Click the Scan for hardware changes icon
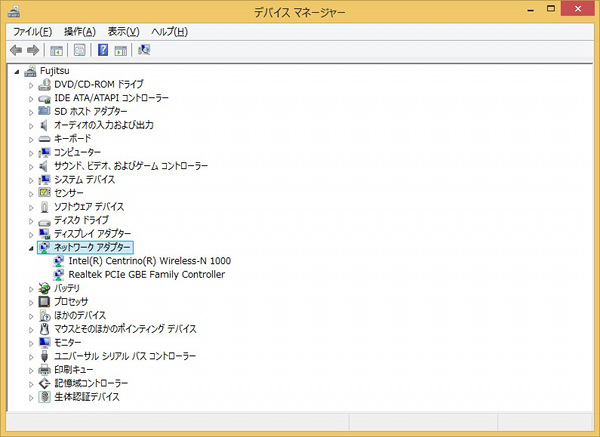This screenshot has height=437, width=600. tap(145, 50)
